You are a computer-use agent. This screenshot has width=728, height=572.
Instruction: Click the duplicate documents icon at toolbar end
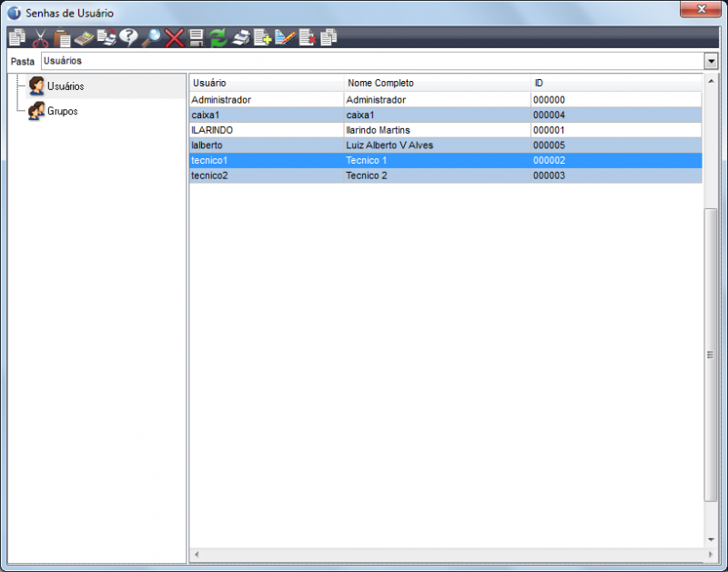click(x=329, y=37)
